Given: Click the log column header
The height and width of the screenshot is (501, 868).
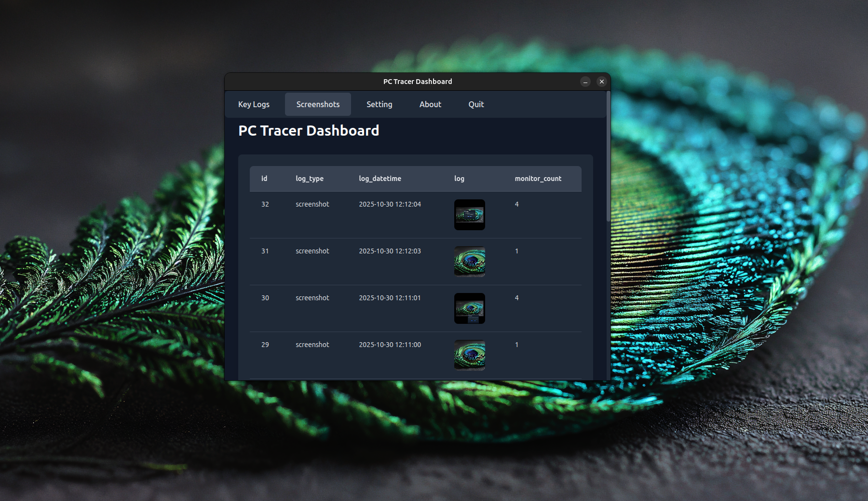Looking at the screenshot, I should (x=459, y=179).
